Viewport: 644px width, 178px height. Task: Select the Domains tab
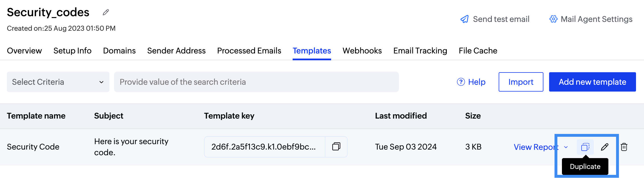119,51
